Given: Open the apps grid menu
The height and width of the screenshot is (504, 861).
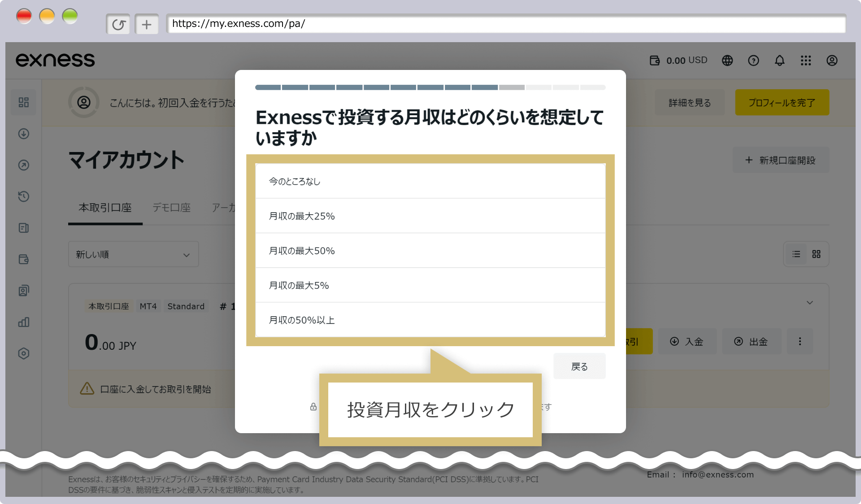Looking at the screenshot, I should tap(806, 61).
